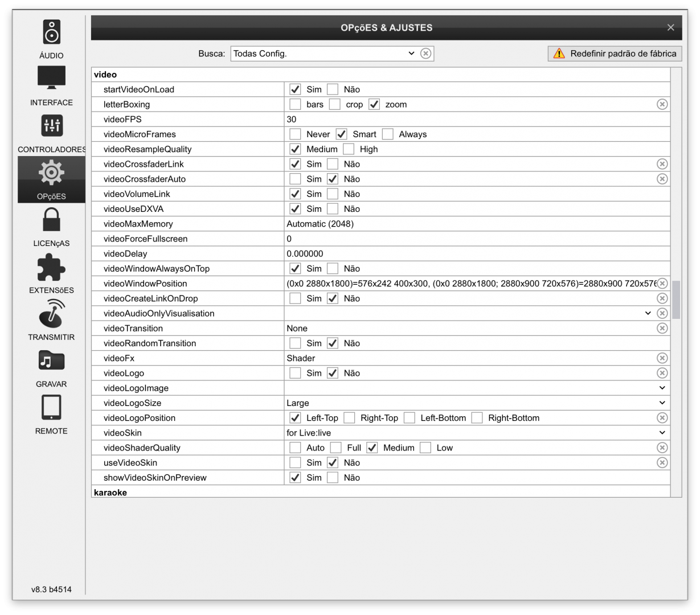700x615 pixels.
Task: Check Sim for videoLogo
Action: pos(295,373)
